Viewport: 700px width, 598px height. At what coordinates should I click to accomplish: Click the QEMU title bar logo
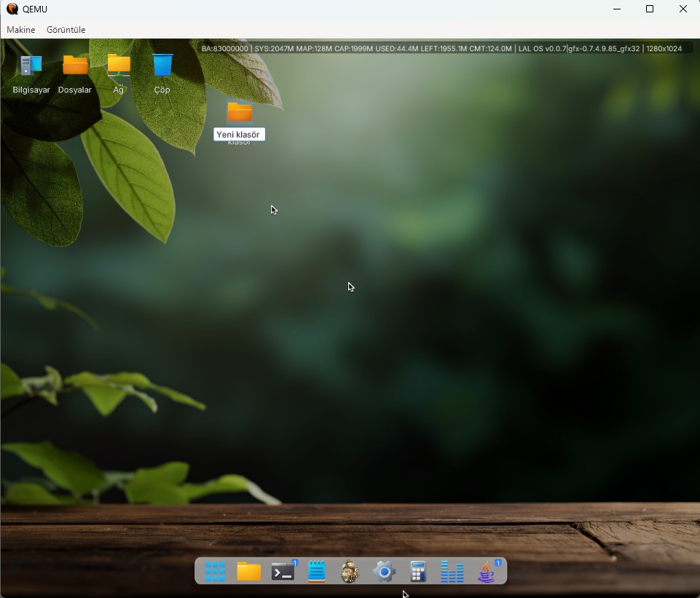click(12, 9)
